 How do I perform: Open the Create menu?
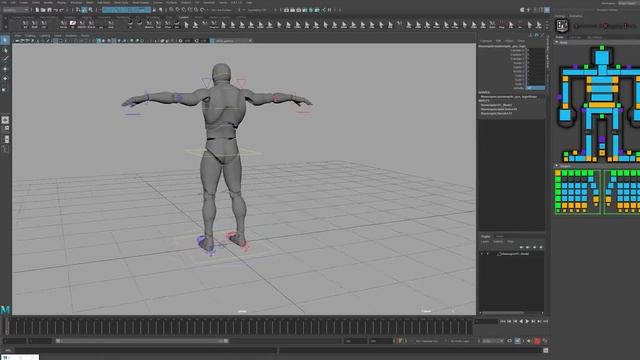(x=24, y=2)
